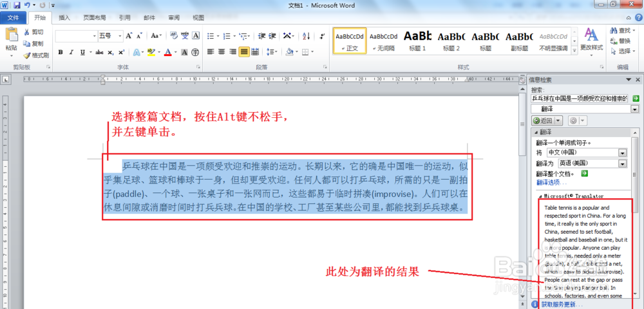
Task: Open 更改样式 Change Styles button
Action: [591, 41]
